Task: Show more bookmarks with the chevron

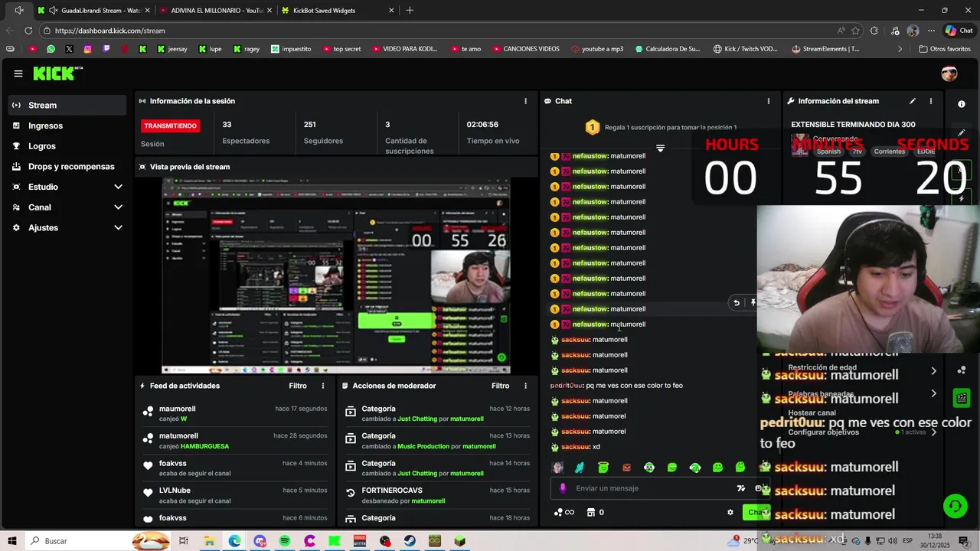Action: pyautogui.click(x=900, y=49)
